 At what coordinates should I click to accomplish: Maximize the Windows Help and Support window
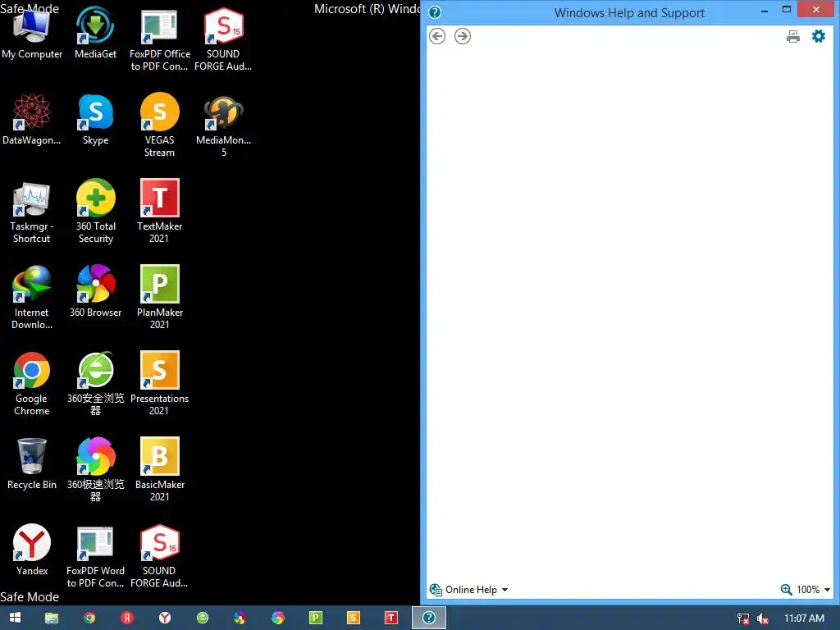787,9
